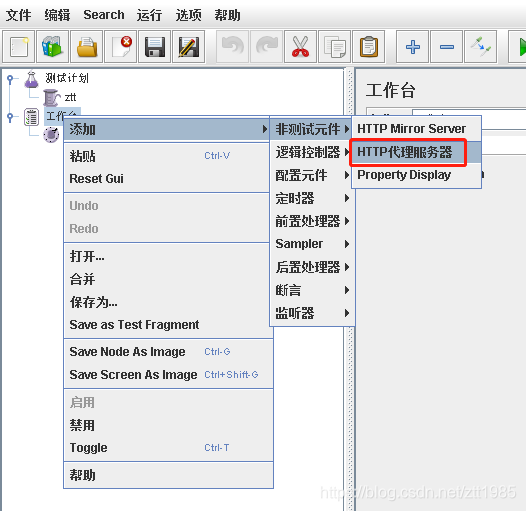The image size is (526, 511).
Task: Click the Collapse All minus icon
Action: click(446, 47)
